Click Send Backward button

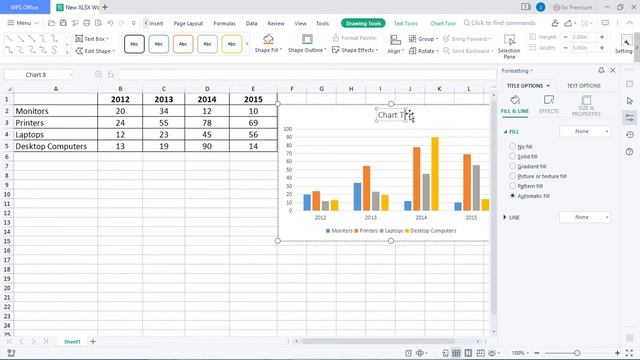click(x=468, y=51)
